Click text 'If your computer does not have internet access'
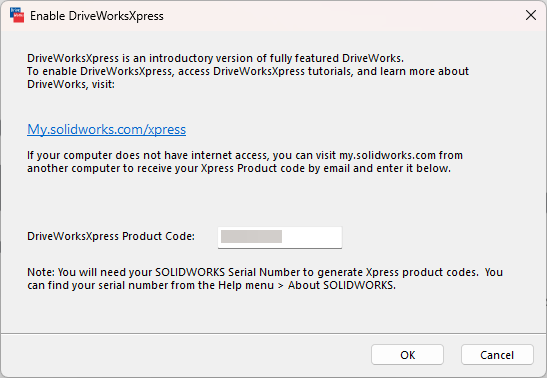 [147, 155]
